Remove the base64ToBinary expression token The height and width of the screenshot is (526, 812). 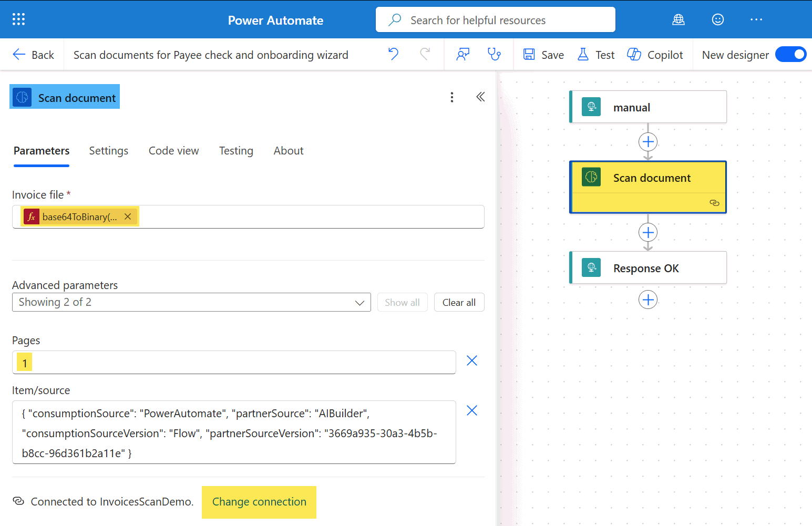click(128, 216)
